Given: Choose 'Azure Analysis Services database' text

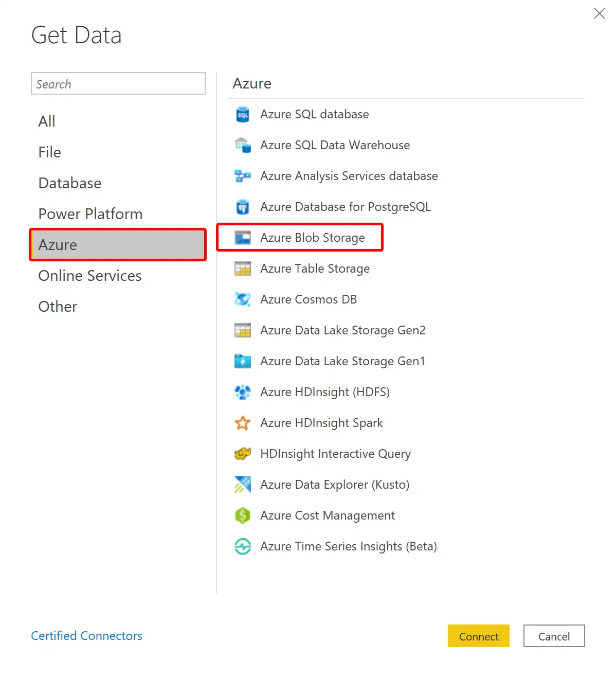Looking at the screenshot, I should click(x=349, y=176).
